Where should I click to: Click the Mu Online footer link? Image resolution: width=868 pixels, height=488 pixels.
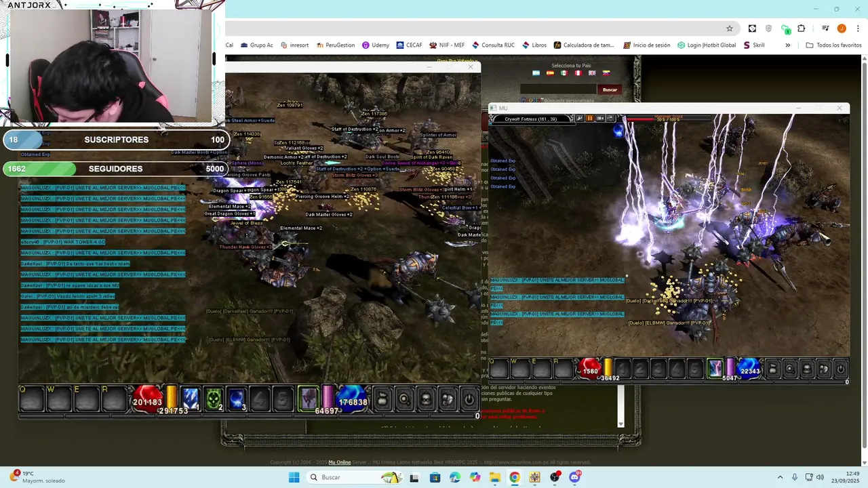(x=340, y=462)
